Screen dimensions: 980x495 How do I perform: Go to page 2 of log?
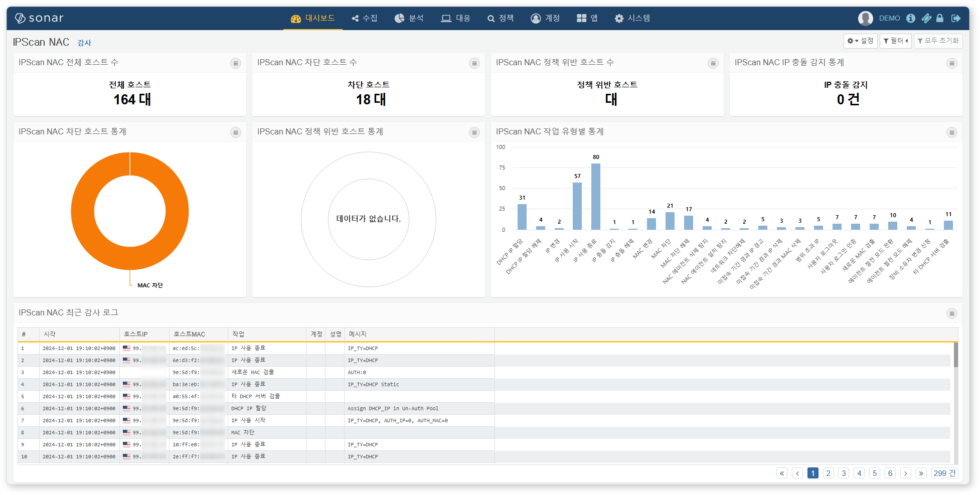[x=829, y=473]
